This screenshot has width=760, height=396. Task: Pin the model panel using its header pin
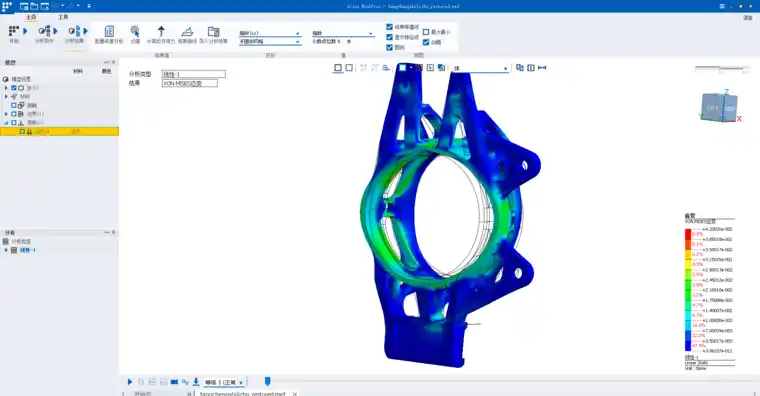[x=113, y=63]
